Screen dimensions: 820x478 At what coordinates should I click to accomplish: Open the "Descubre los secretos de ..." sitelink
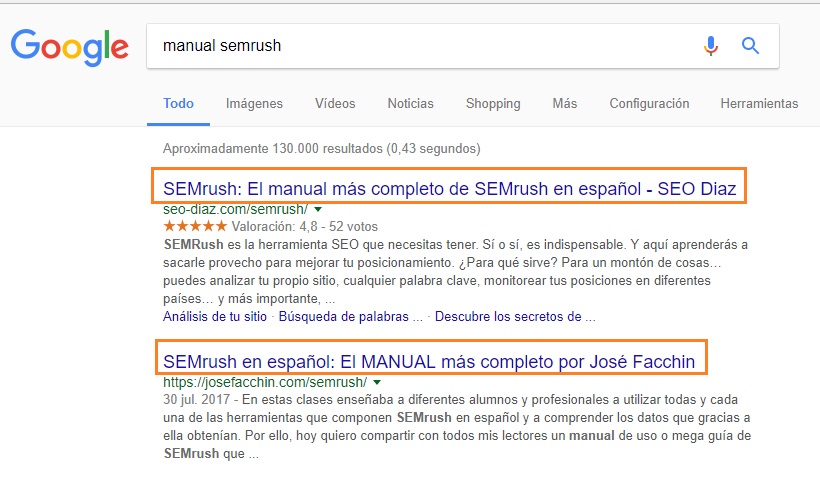click(x=515, y=317)
